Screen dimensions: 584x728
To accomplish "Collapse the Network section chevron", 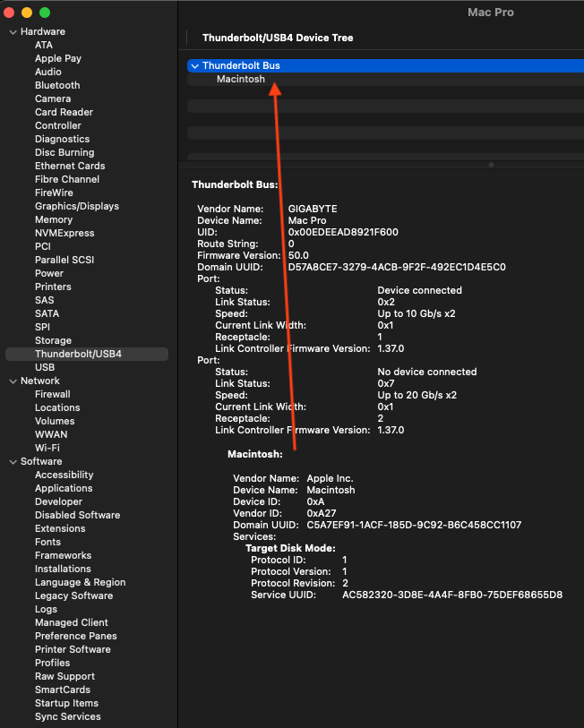I will point(13,381).
